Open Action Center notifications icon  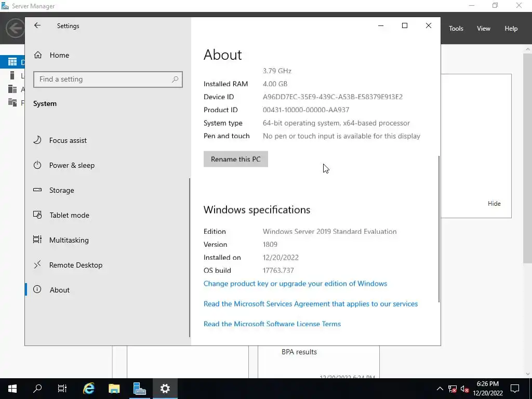pyautogui.click(x=515, y=389)
